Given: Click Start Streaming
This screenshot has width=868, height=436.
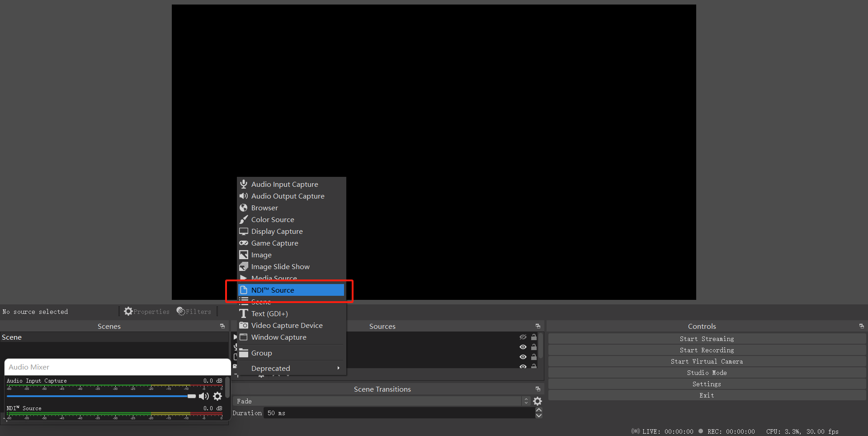Looking at the screenshot, I should [707, 338].
